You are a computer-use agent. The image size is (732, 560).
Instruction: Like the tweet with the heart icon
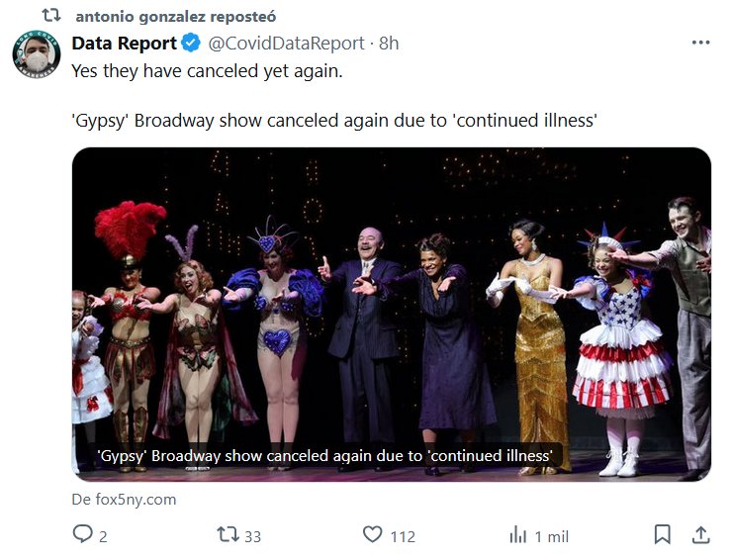click(372, 535)
